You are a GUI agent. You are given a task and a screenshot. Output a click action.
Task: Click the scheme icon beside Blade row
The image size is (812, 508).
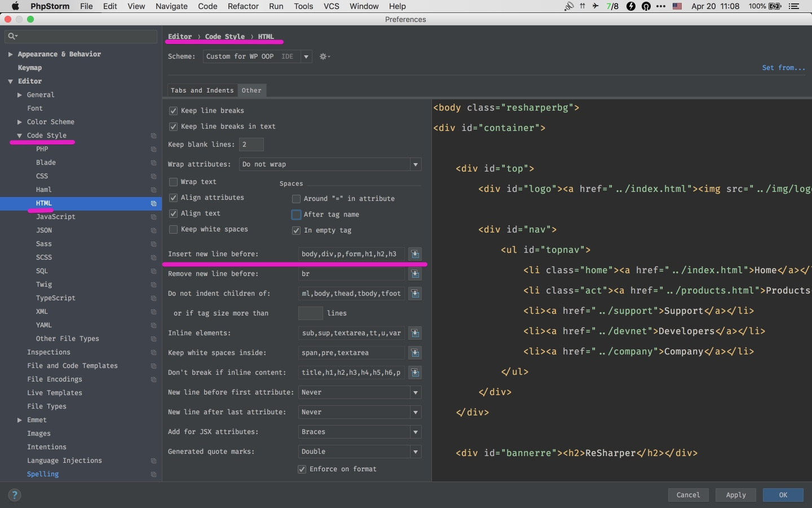(x=153, y=163)
